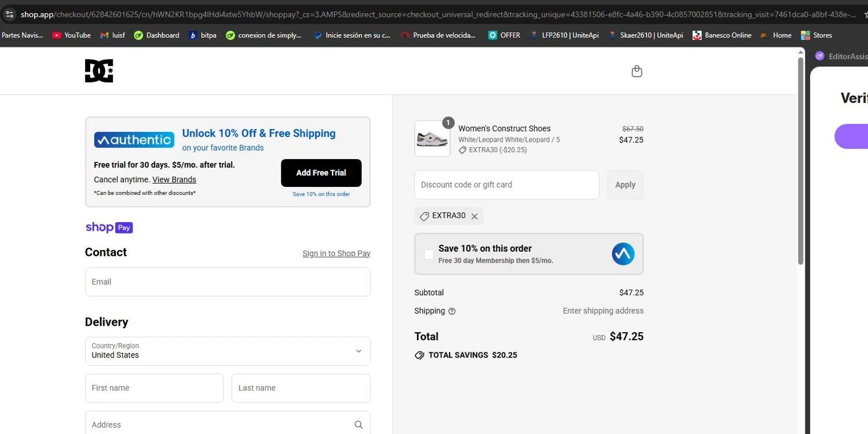Viewport: 868px width, 434px height.
Task: Open the Inicie sesión en su c... bookmark
Action: click(x=352, y=35)
